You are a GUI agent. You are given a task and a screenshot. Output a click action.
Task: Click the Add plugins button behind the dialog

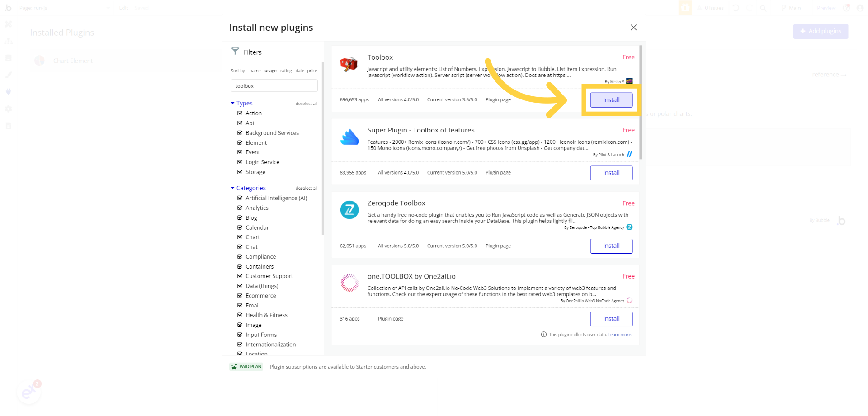click(821, 31)
